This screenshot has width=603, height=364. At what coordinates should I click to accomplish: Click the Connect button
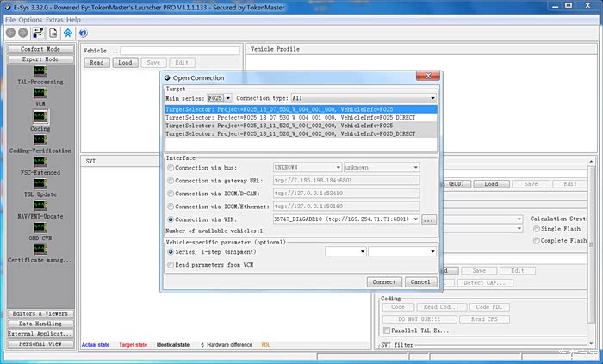click(x=383, y=281)
